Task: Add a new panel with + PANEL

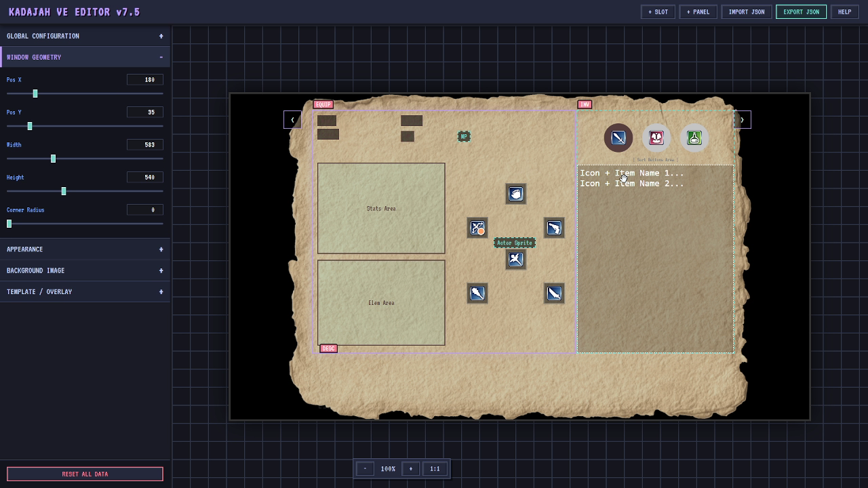Action: (x=698, y=12)
